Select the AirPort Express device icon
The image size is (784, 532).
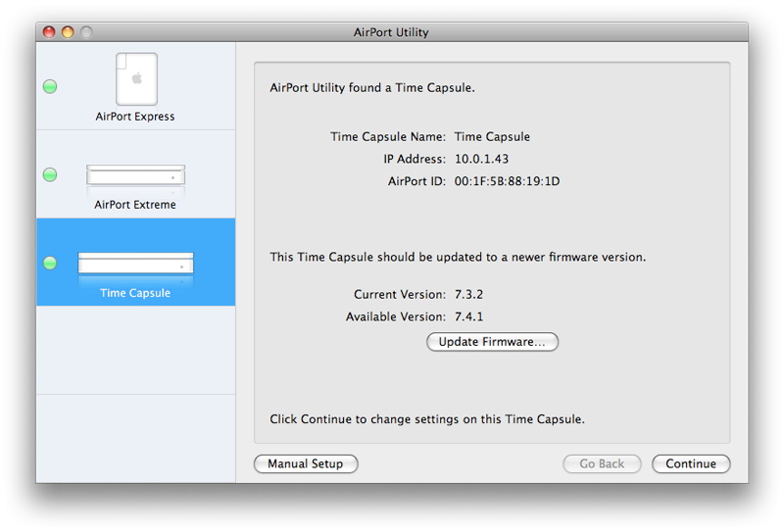pyautogui.click(x=136, y=78)
